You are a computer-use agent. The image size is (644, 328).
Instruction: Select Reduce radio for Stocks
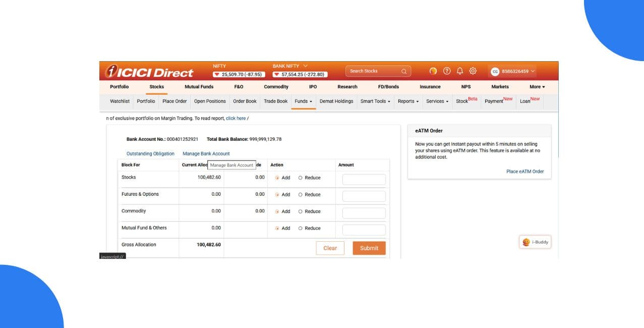coord(301,178)
